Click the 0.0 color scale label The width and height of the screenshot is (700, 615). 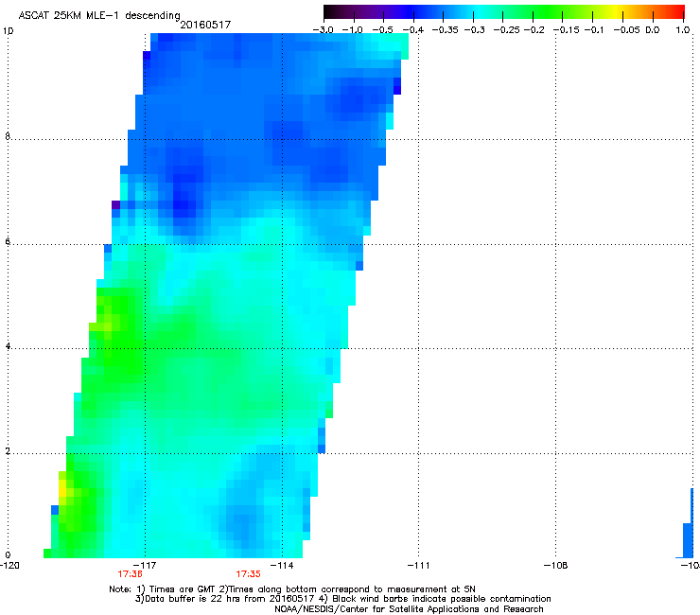point(653,30)
